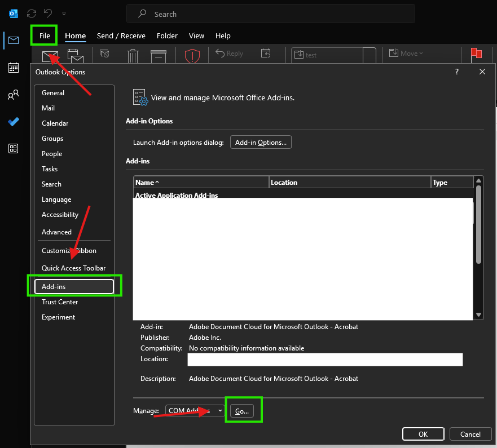Click the Delete trash can icon

point(133,56)
